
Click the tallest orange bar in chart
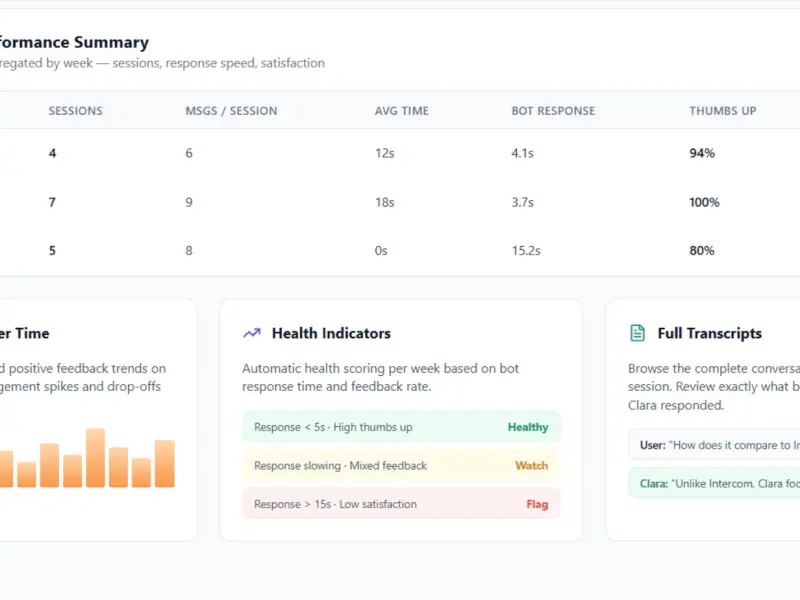(95, 458)
